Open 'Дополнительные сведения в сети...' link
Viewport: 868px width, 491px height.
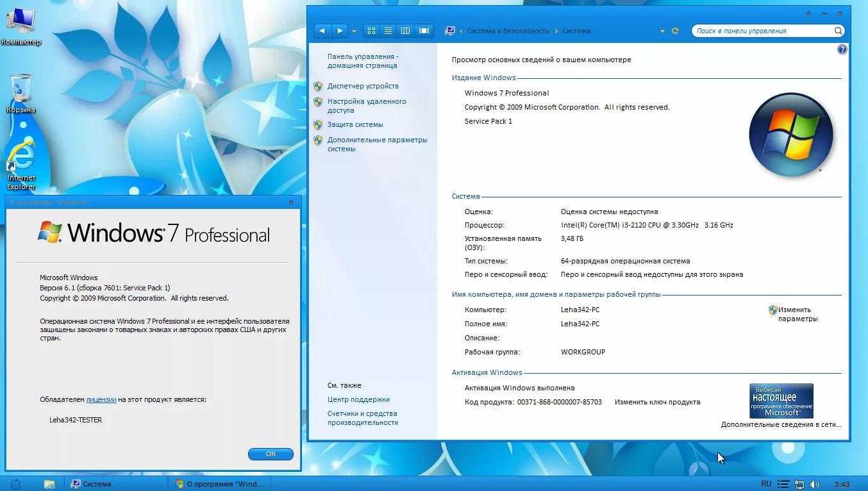point(781,424)
